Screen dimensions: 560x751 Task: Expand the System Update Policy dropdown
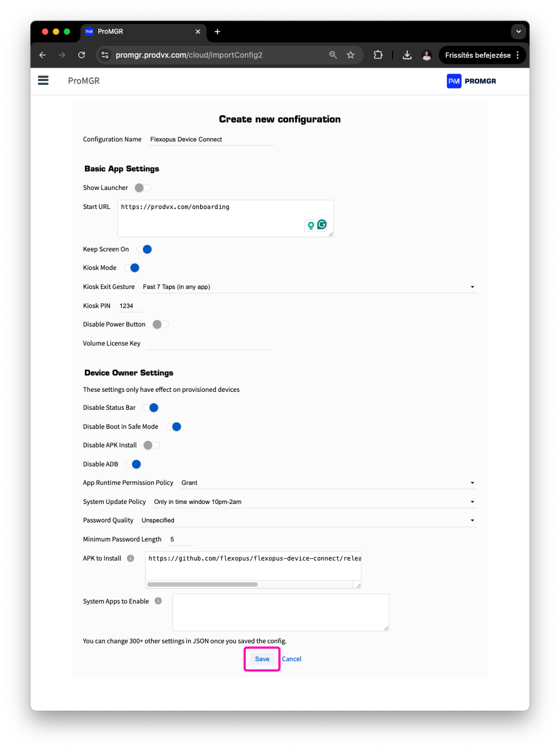point(314,502)
